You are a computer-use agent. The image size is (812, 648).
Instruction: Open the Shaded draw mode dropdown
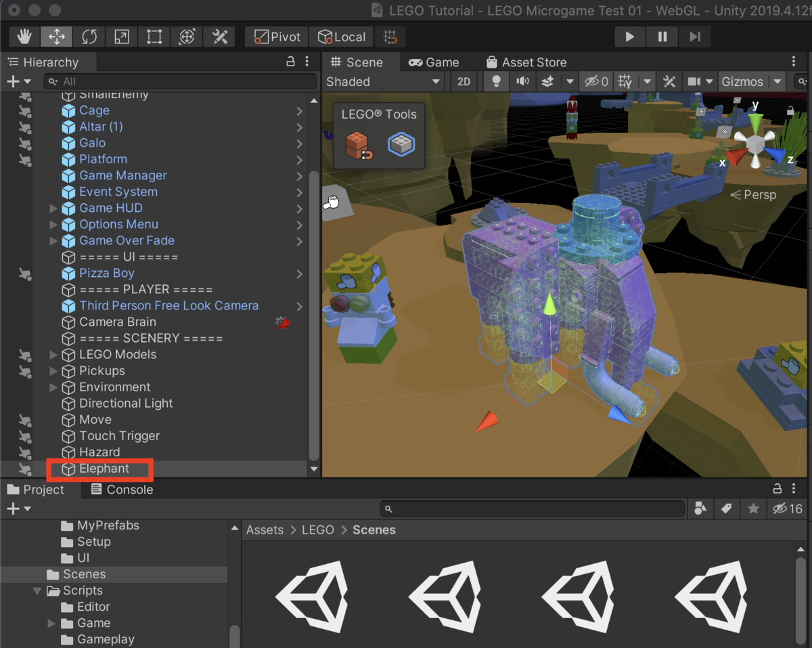384,82
